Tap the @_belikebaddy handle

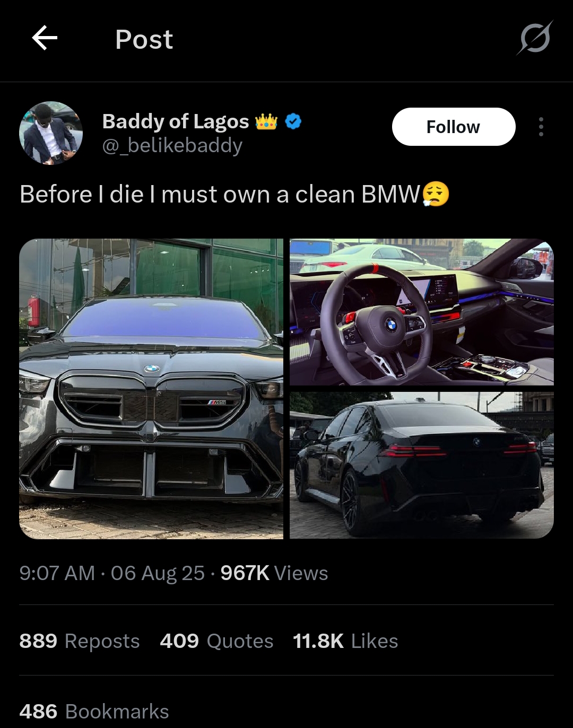click(172, 145)
